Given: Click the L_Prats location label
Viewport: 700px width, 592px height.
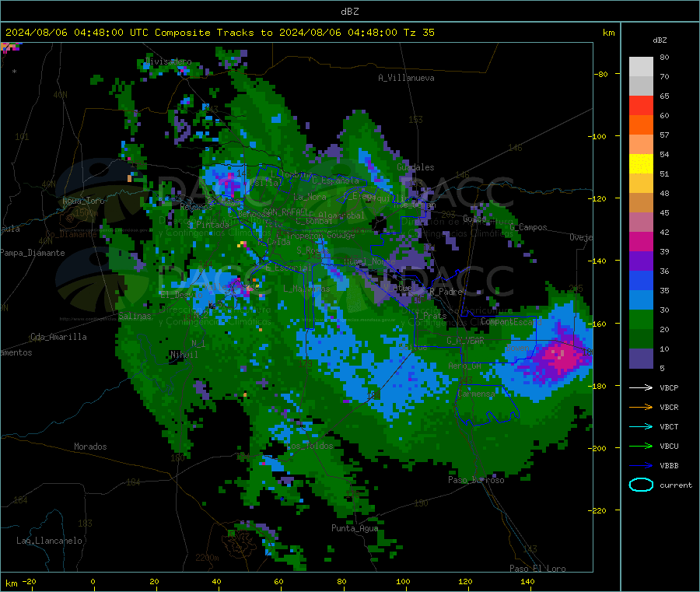Looking at the screenshot, I should point(431,316).
